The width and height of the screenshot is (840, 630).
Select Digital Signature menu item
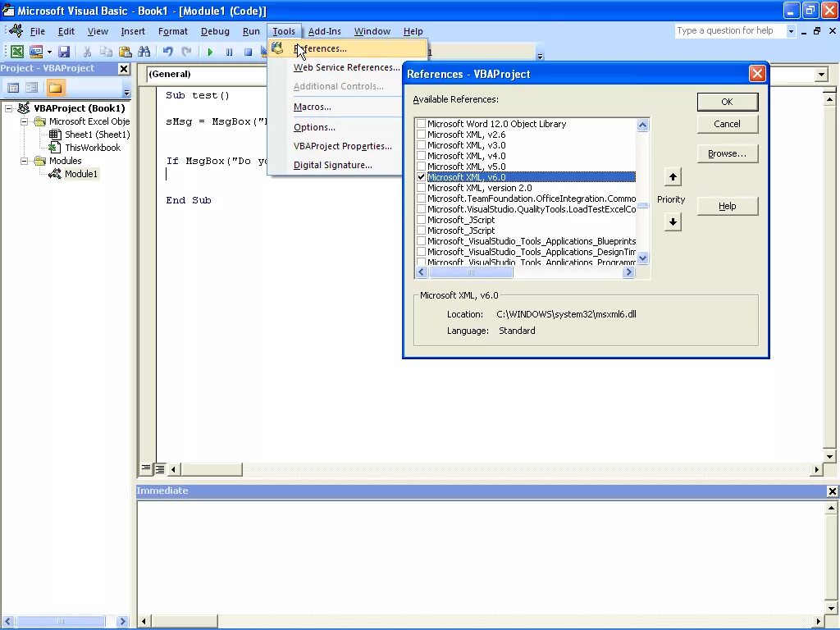[x=333, y=165]
